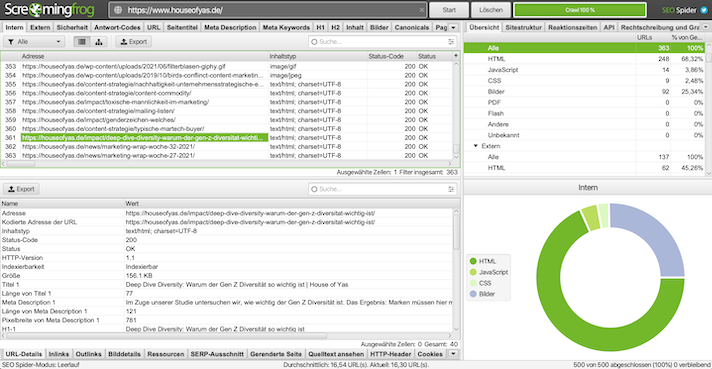The image size is (712, 369).
Task: Click the Screaming Frog logo
Action: (49, 10)
